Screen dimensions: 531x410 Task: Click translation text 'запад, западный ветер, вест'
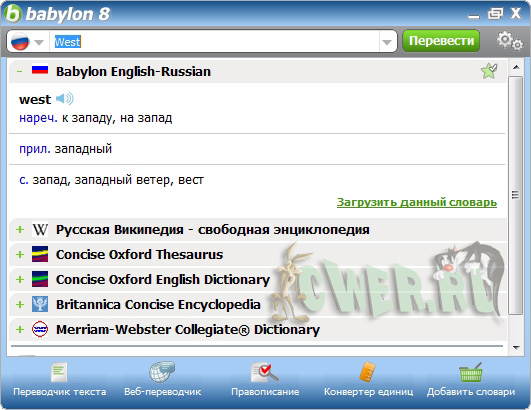click(118, 180)
